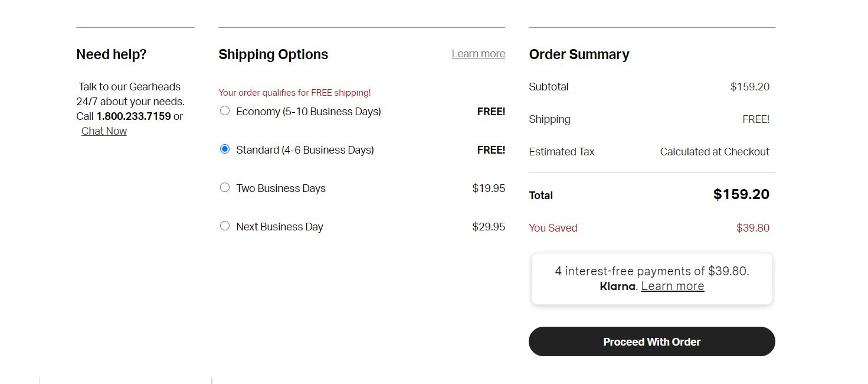This screenshot has width=868, height=384.
Task: Open the Chat Now link
Action: point(104,131)
